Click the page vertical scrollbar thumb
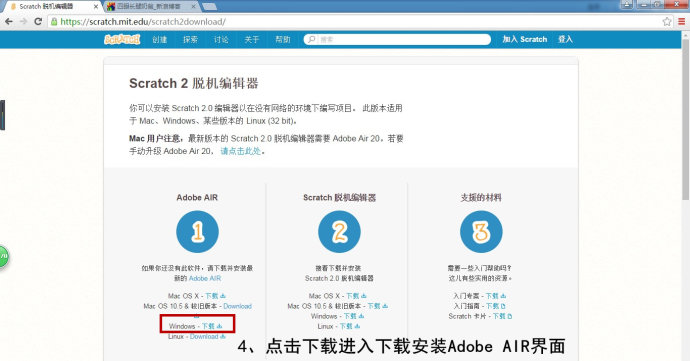690x361 pixels. (685, 119)
